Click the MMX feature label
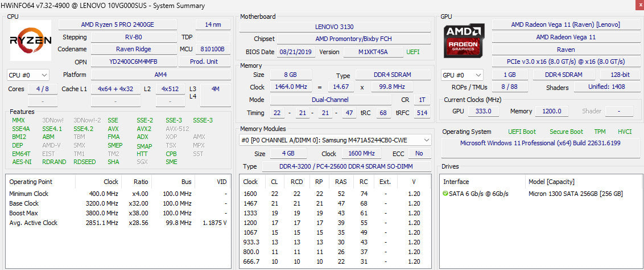The image size is (644, 270). click(x=18, y=120)
